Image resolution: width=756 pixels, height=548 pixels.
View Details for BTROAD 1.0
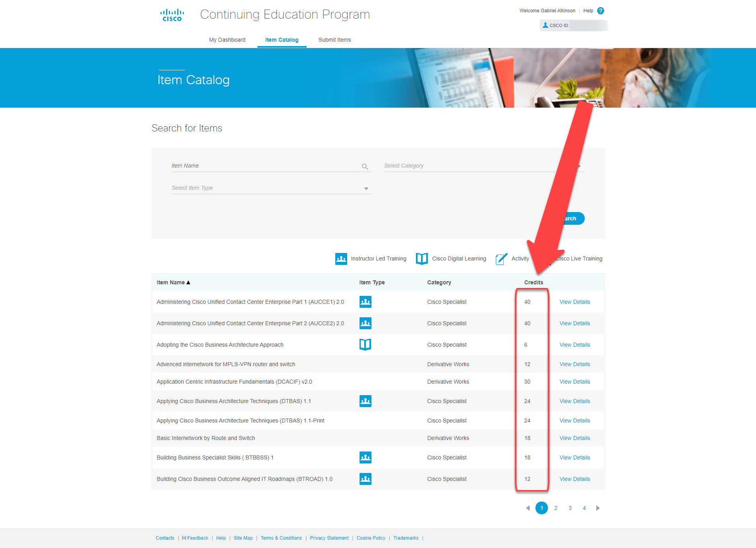click(x=575, y=479)
